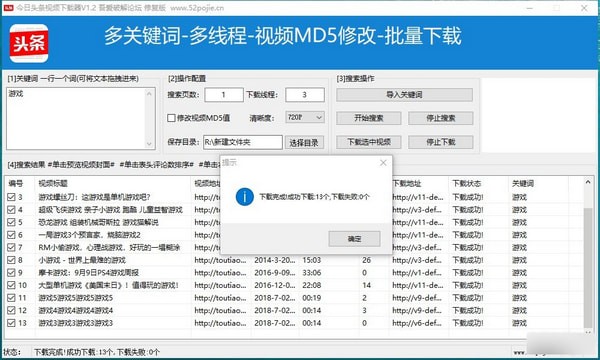Click the app icon in title bar
600x360 pixels.
point(8,8)
